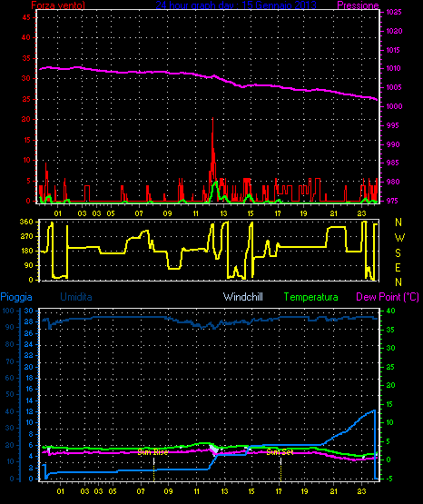Click compass letter 'E' beside direction graph
The width and height of the screenshot is (423, 504).
click(x=398, y=268)
